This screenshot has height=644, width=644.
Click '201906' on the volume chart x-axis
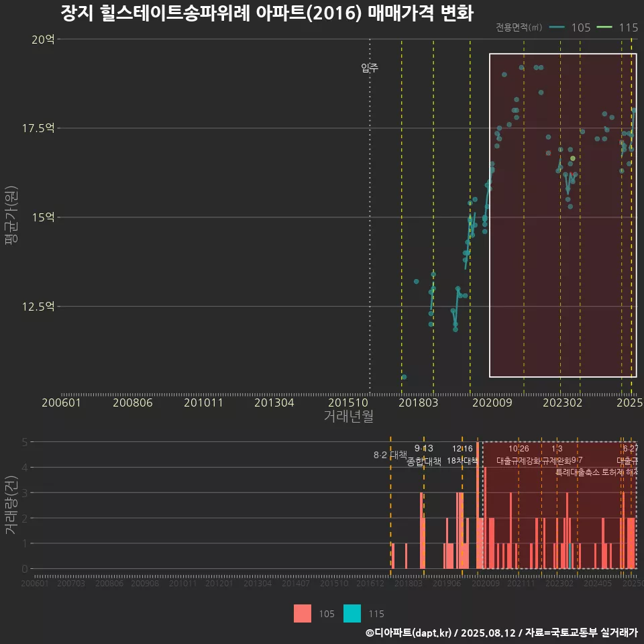(447, 583)
